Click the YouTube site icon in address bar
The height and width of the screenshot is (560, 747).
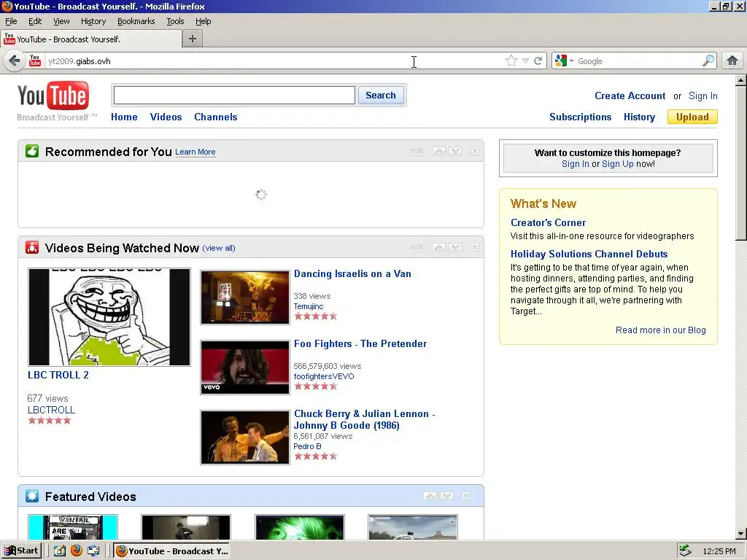pos(35,61)
